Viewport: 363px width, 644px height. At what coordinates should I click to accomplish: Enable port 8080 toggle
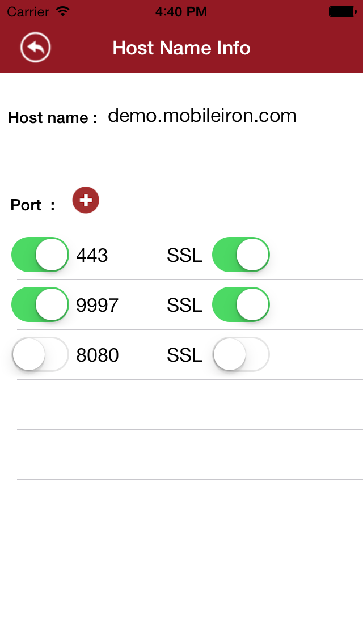tap(40, 354)
